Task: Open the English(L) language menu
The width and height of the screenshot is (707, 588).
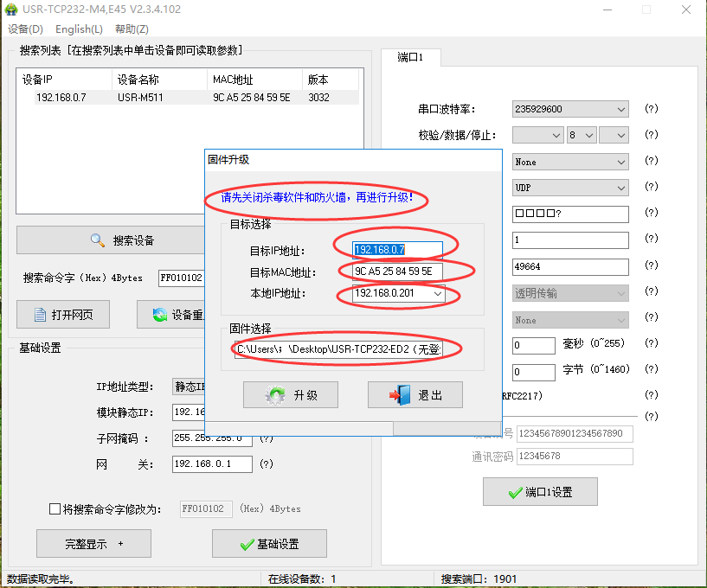Action: click(x=79, y=29)
